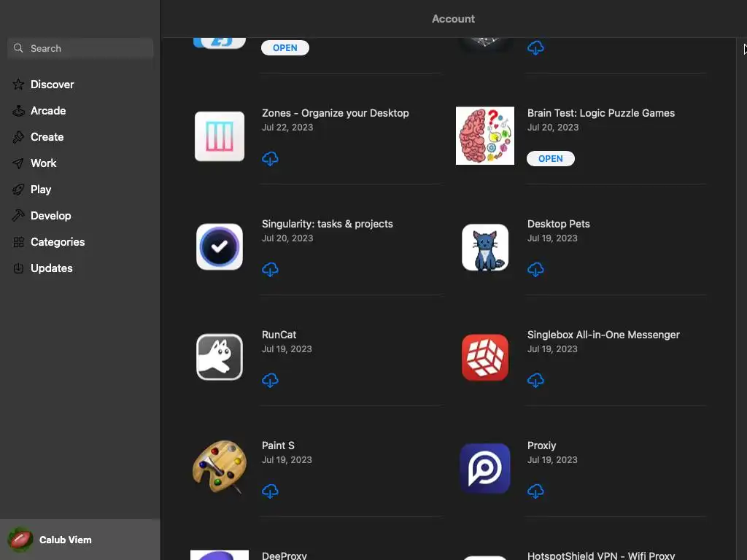Open the Create section
This screenshot has width=747, height=560.
(47, 136)
